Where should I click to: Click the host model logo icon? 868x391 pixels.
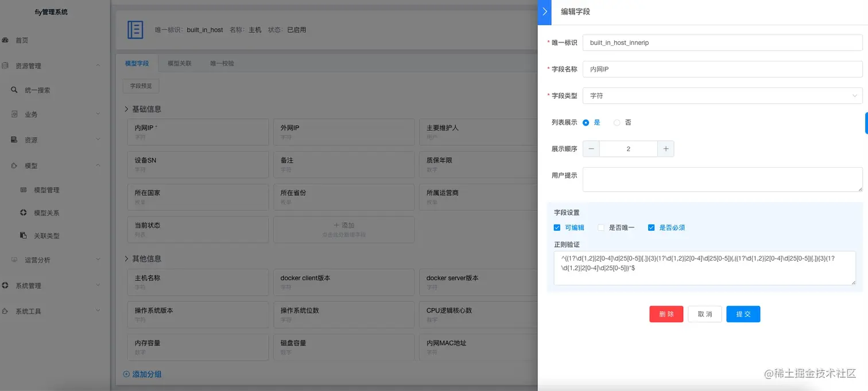tap(135, 29)
